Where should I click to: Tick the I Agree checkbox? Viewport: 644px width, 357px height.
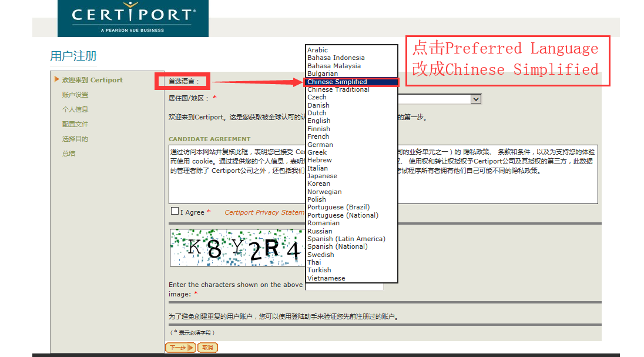point(175,211)
